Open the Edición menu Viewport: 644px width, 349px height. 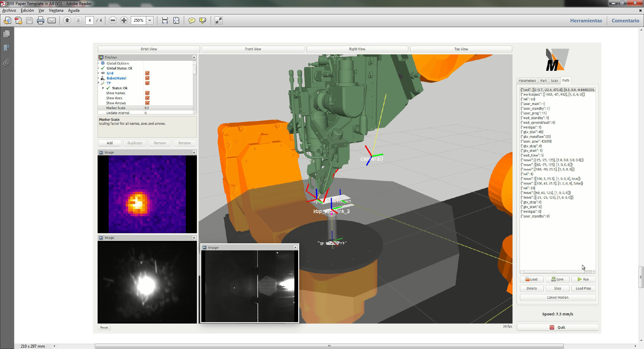coord(27,10)
